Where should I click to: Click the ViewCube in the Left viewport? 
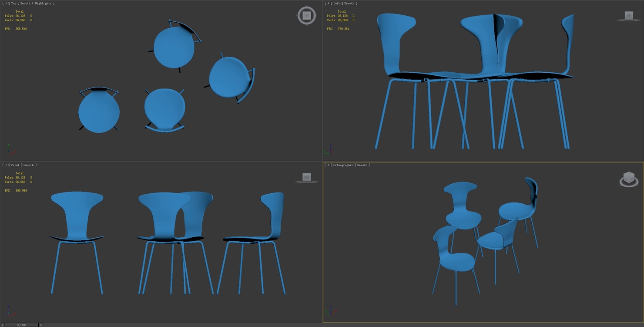click(x=628, y=16)
